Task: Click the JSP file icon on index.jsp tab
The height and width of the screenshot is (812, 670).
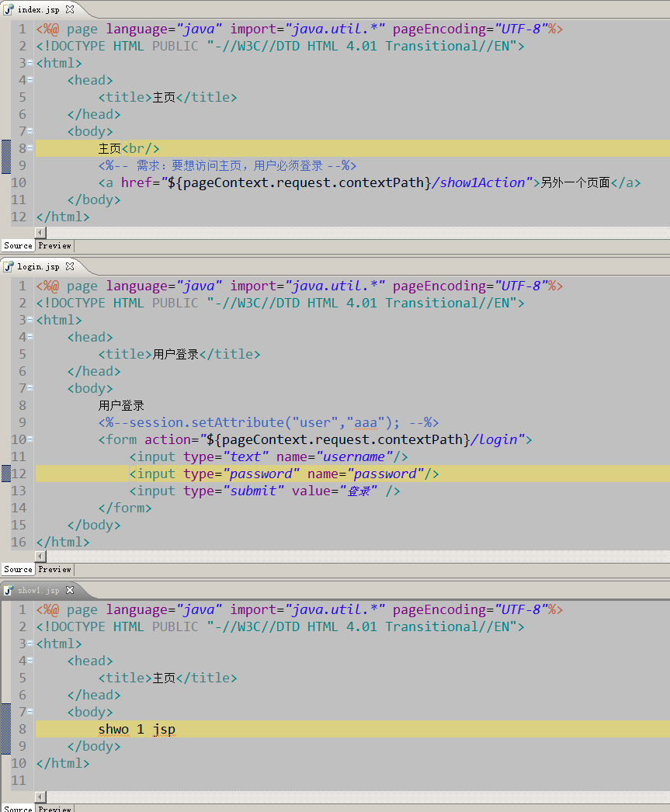Action: pyautogui.click(x=9, y=9)
